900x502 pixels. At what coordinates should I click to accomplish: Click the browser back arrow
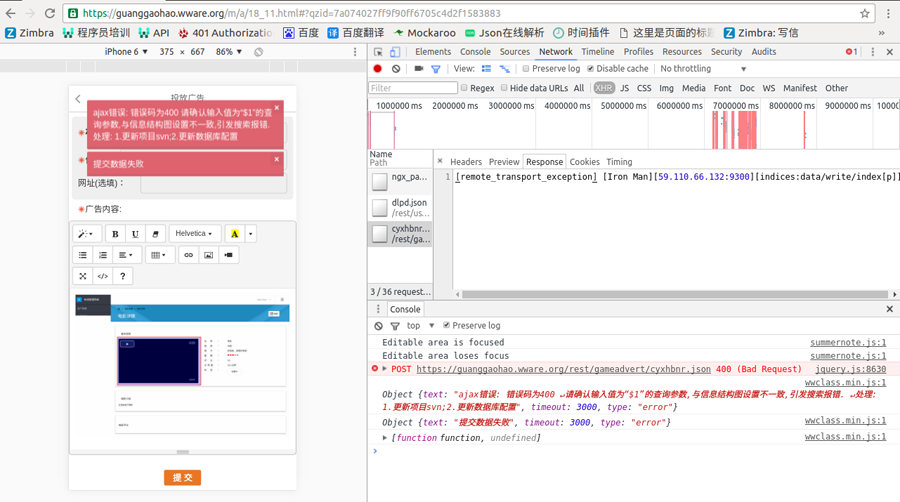click(x=10, y=13)
